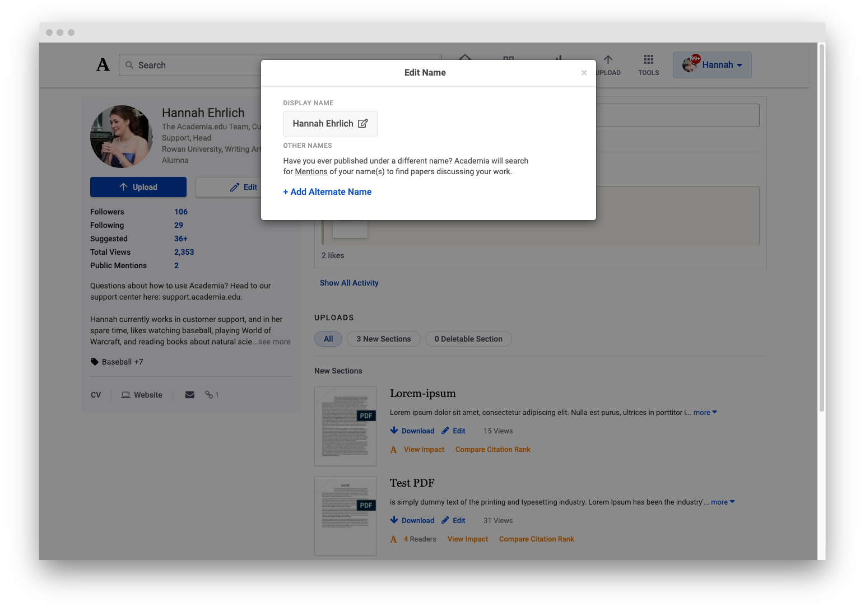Click the Lorem-ipsum PDF thumbnail
The height and width of the screenshot is (616, 865).
pyautogui.click(x=345, y=426)
